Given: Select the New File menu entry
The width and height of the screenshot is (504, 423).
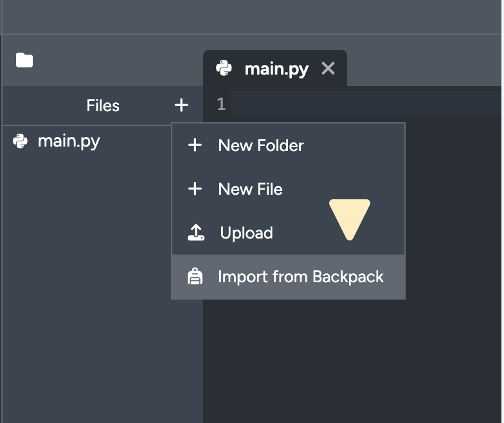Looking at the screenshot, I should coord(250,189).
